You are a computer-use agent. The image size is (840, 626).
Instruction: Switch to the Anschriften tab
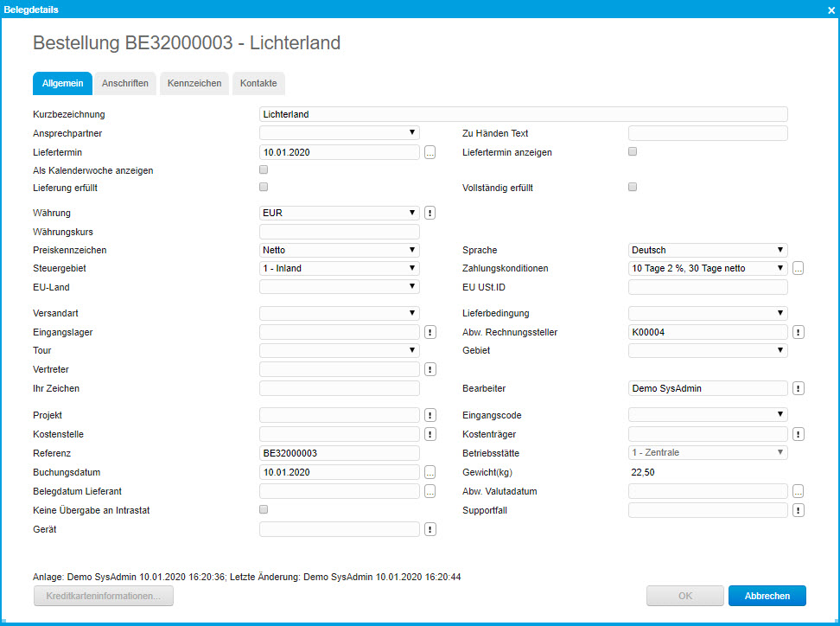[x=125, y=83]
